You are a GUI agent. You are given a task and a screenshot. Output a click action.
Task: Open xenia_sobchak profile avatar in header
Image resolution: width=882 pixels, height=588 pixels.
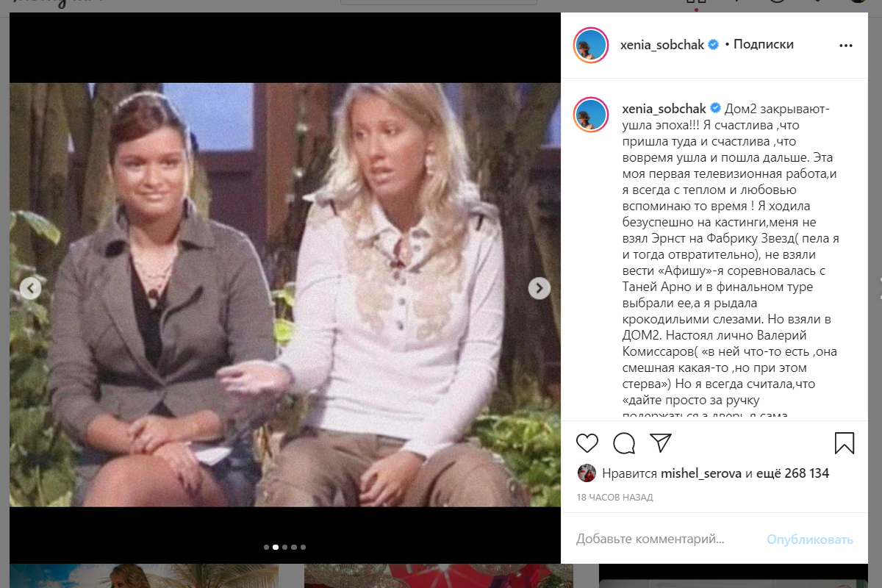591,45
